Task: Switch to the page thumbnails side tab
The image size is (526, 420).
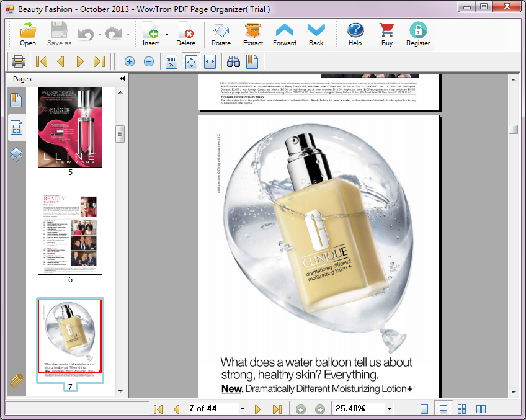Action: tap(16, 128)
